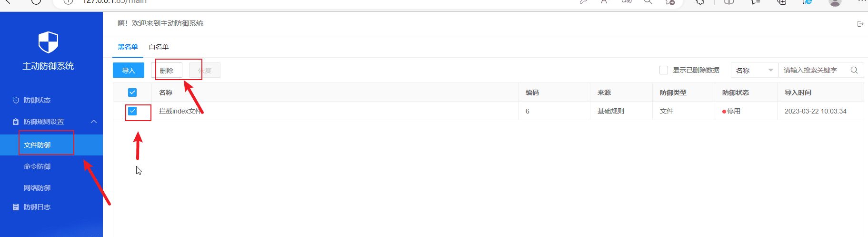Switch to the 白名单 tab

[x=159, y=47]
